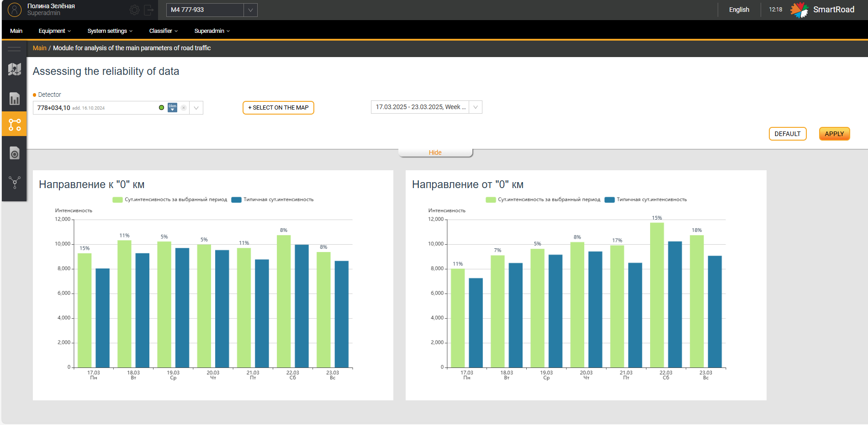Open the settings gear in the header

click(x=134, y=10)
